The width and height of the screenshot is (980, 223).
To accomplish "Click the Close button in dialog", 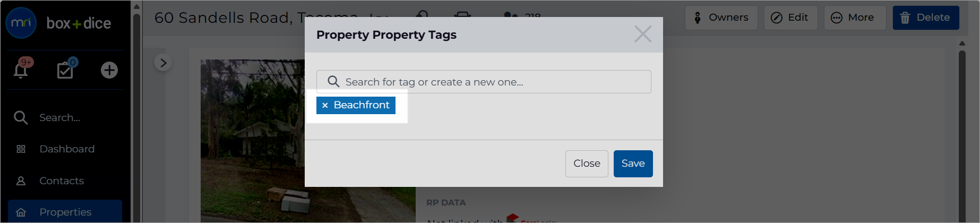I will click(587, 164).
